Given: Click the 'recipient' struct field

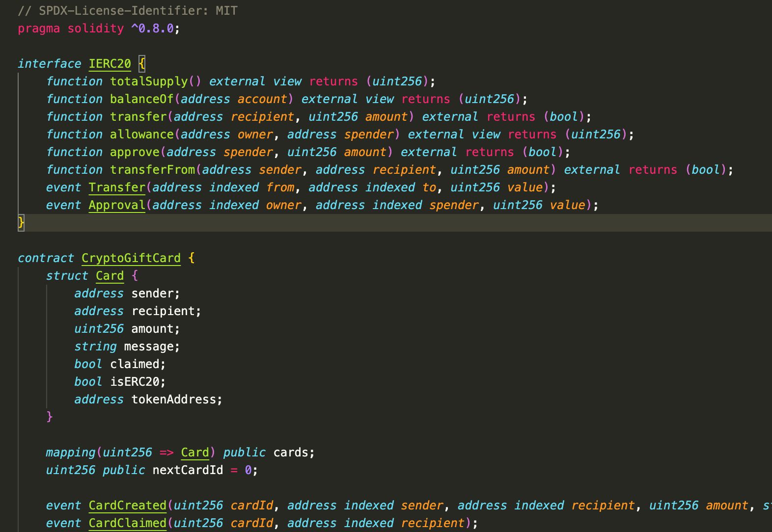Looking at the screenshot, I should [x=163, y=311].
